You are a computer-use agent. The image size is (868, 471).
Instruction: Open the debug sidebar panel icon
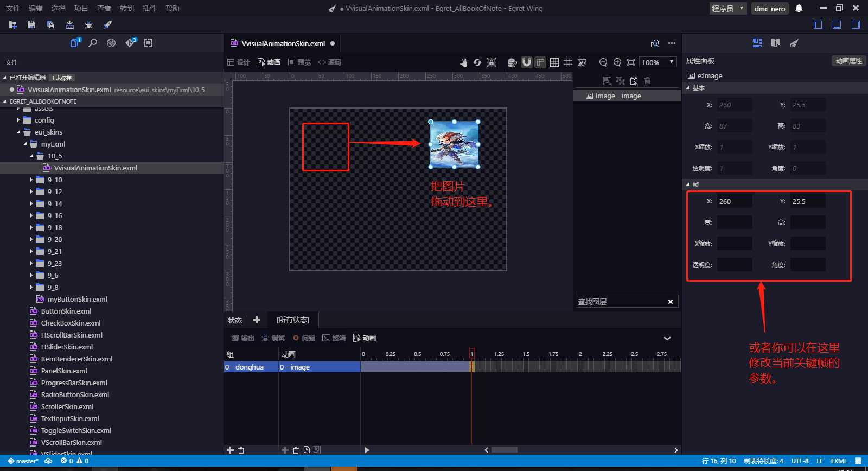[x=111, y=43]
